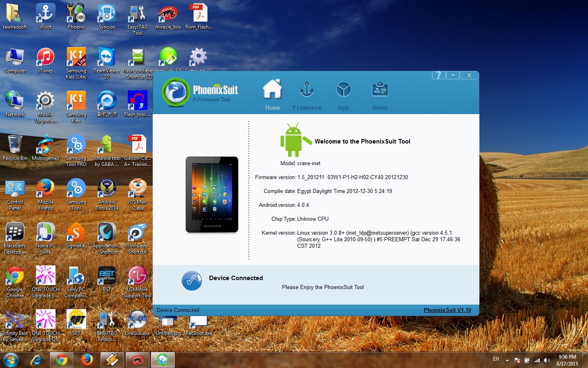Open the iOS Man v2.exe icon
The image size is (588, 368).
138,195
